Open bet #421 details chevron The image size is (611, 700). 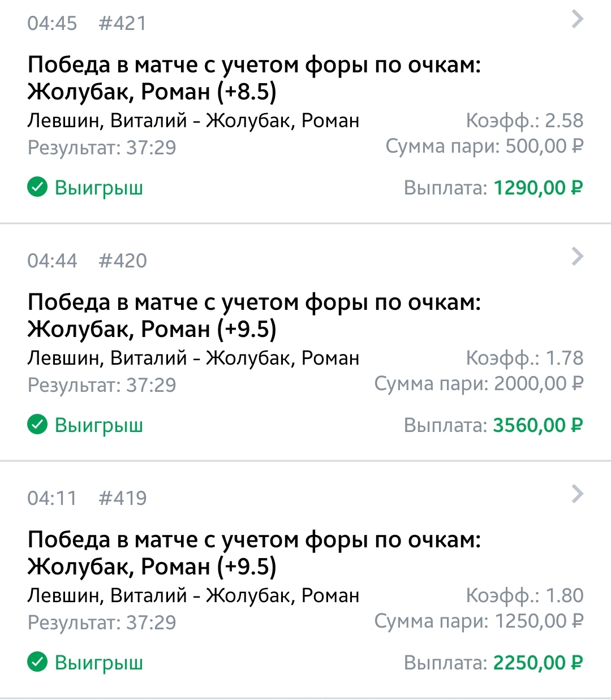pyautogui.click(x=577, y=19)
